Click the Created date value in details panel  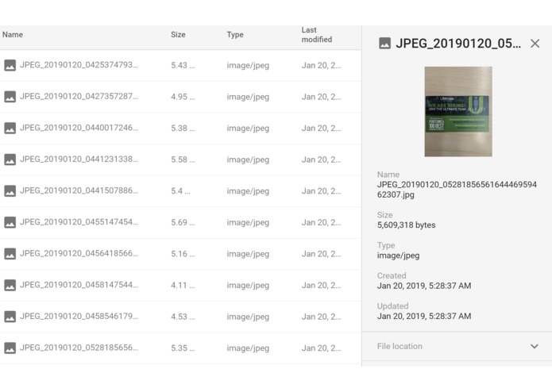coord(424,286)
